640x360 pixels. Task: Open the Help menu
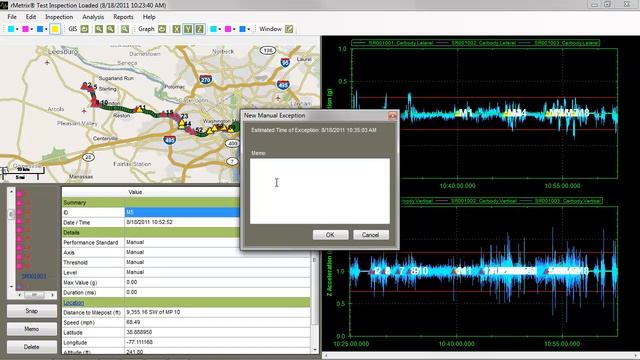tap(149, 17)
